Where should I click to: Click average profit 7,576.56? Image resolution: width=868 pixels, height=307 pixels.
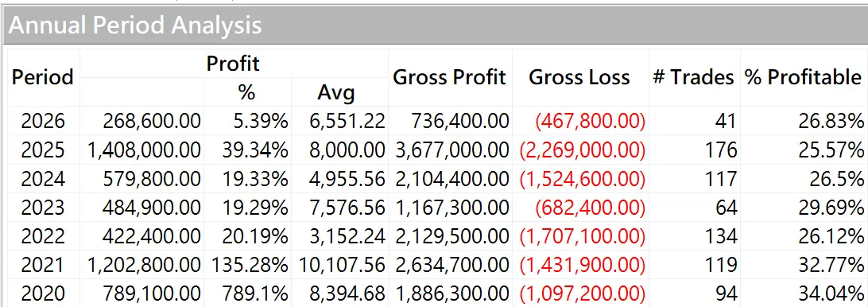tap(347, 208)
